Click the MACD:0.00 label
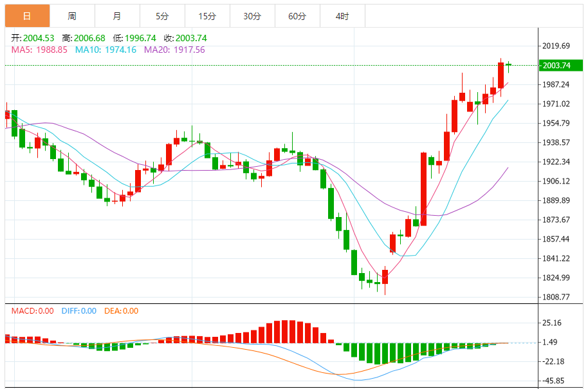The width and height of the screenshot is (588, 389). 33,311
